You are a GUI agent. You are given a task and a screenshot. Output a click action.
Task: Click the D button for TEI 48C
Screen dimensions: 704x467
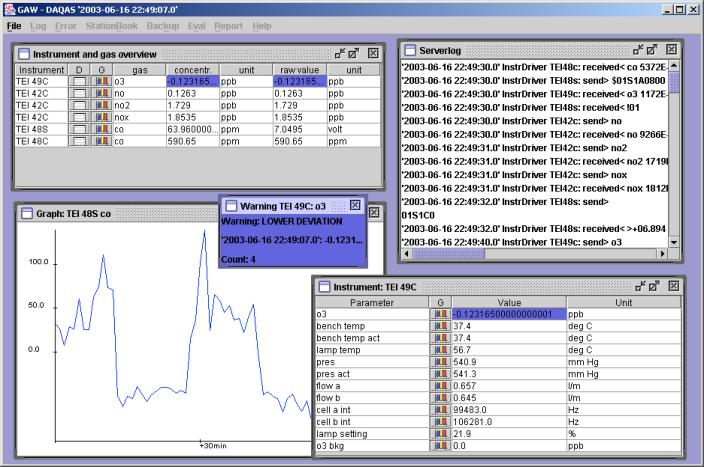coord(79,141)
